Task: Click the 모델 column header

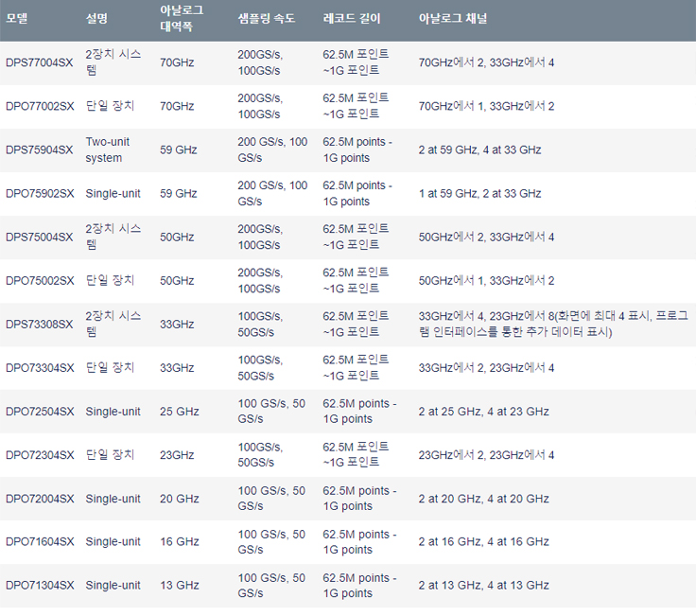Action: (x=17, y=19)
